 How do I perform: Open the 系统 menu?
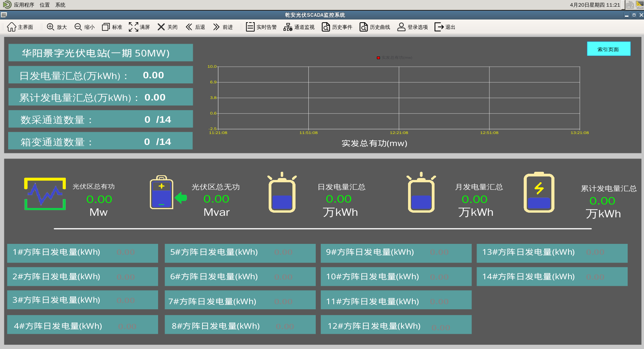pyautogui.click(x=60, y=5)
